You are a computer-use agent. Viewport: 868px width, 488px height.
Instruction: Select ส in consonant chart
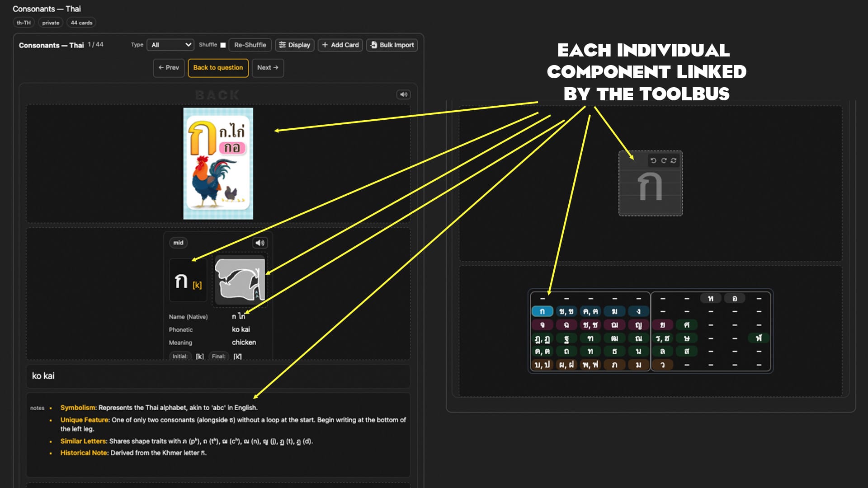point(687,351)
